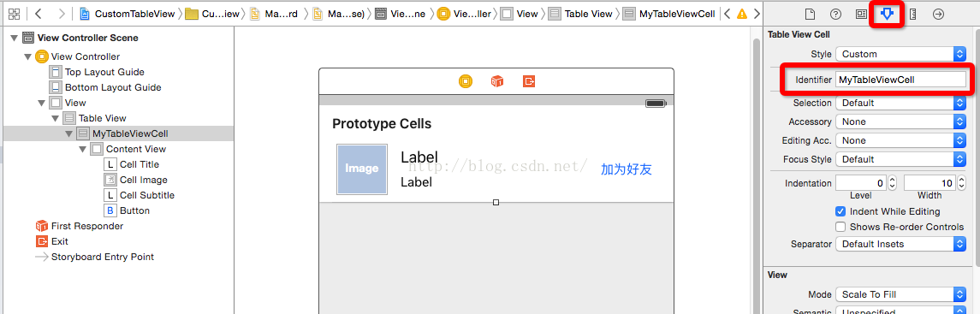Click the 加为好友 button in cell
Viewport: 980px width, 314px height.
coord(627,169)
